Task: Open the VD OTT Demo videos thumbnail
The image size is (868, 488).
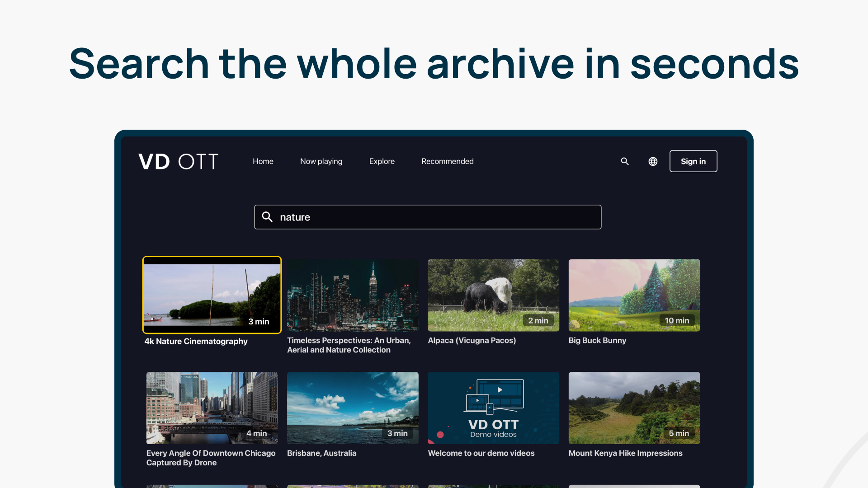Action: click(x=494, y=408)
